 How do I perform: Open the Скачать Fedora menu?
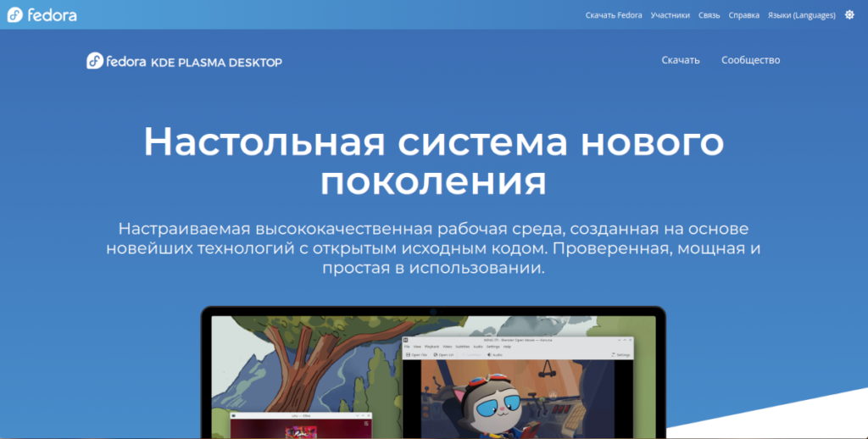pyautogui.click(x=614, y=15)
